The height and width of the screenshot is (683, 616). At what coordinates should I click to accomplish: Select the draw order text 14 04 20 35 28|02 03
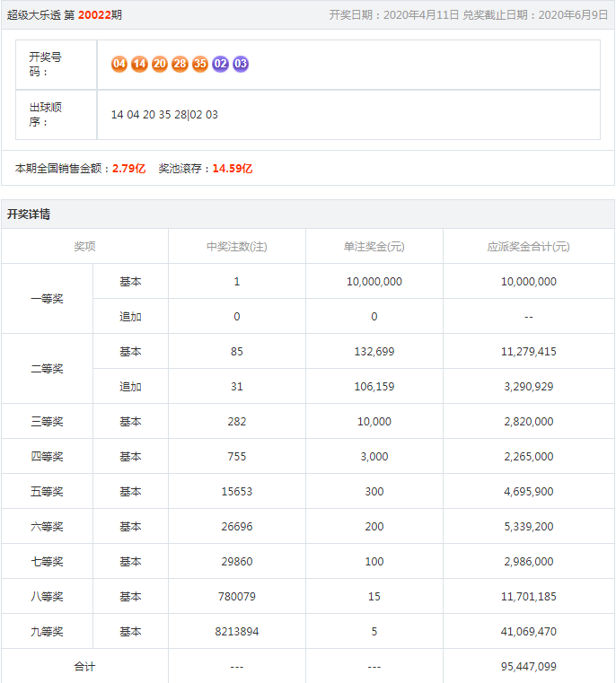[164, 115]
